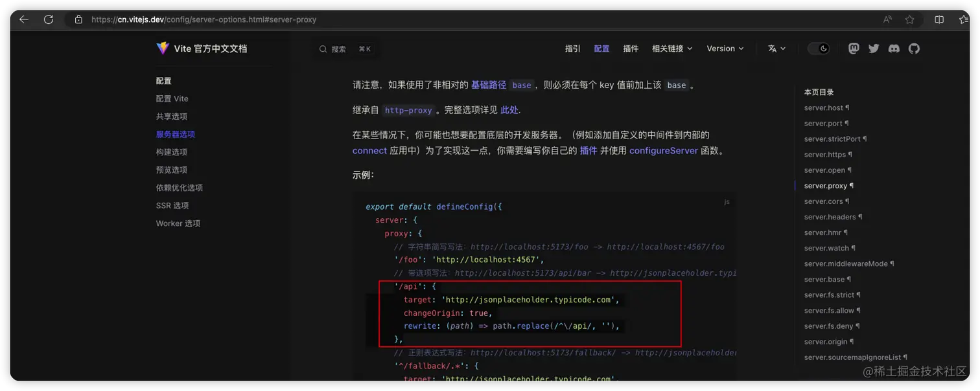
Task: Jump to server.proxy in the outline
Action: [x=829, y=186]
